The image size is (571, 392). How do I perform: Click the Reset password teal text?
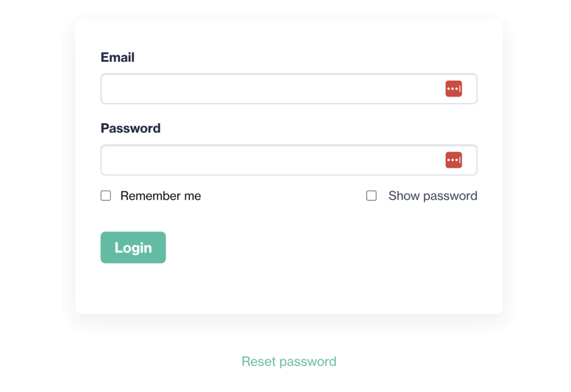click(x=288, y=361)
